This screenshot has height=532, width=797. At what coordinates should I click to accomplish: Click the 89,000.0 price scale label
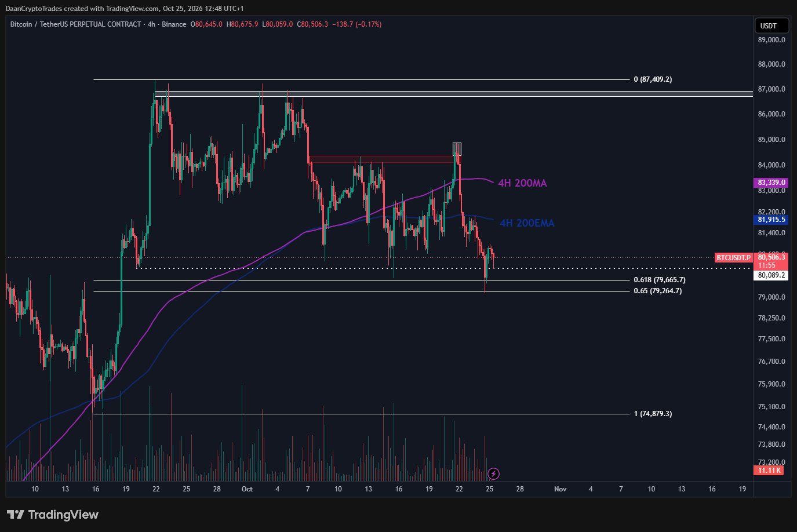tap(771, 40)
